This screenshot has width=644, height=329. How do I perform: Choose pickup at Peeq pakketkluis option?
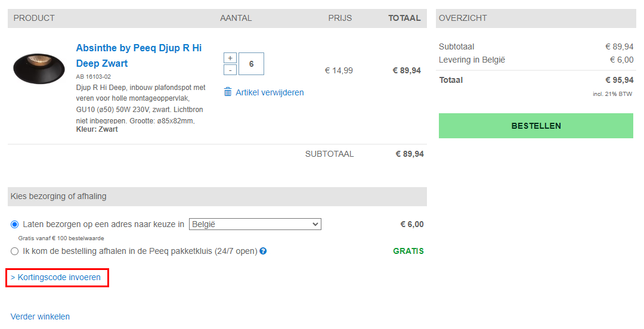coord(15,251)
